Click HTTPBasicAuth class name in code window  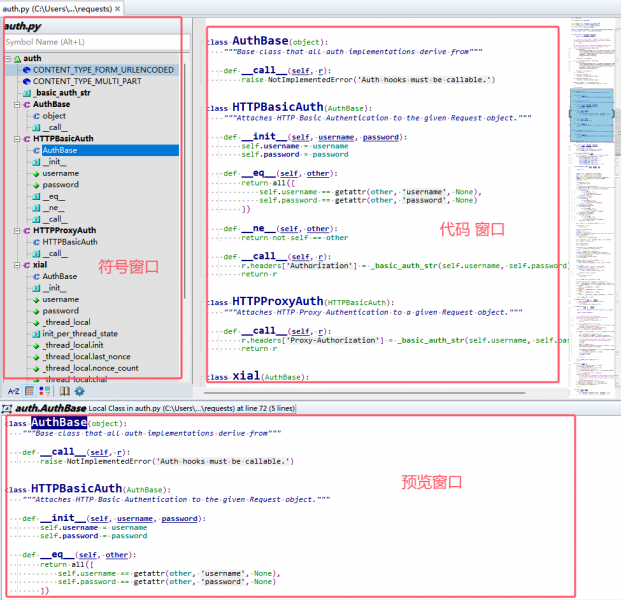[x=278, y=107]
